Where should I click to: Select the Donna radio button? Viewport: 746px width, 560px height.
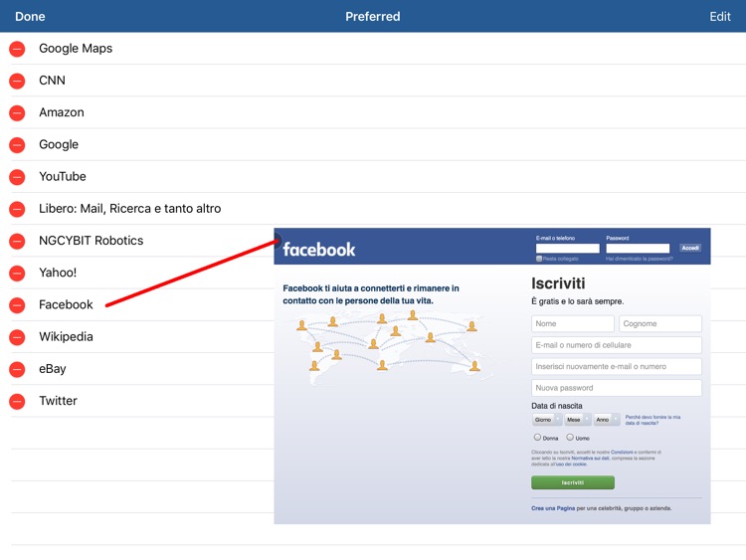[537, 438]
